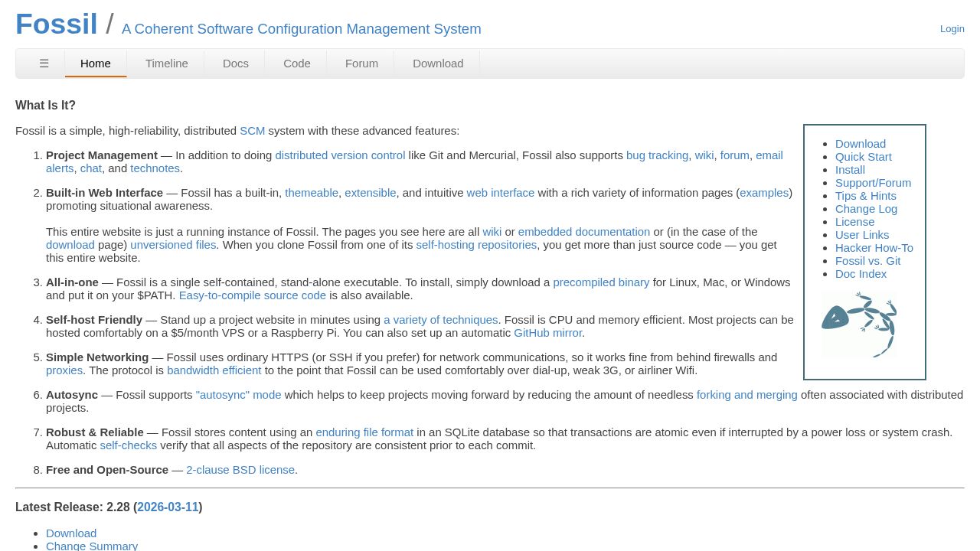The image size is (980, 551).
Task: Open the 'embedded documentation' link
Action: (584, 232)
